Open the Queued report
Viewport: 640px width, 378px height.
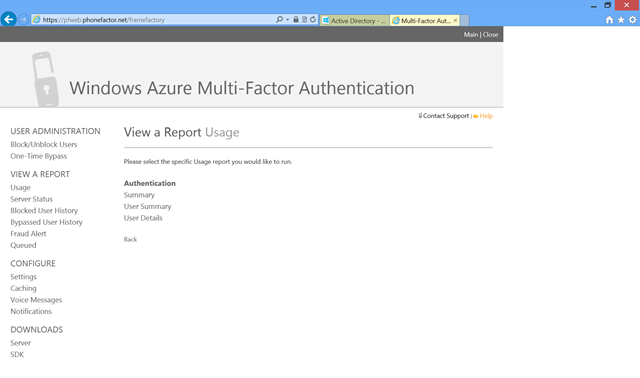click(x=23, y=245)
